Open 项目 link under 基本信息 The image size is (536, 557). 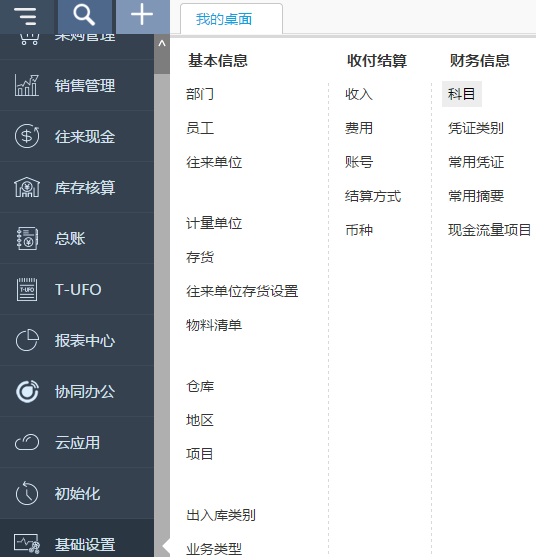pos(200,454)
